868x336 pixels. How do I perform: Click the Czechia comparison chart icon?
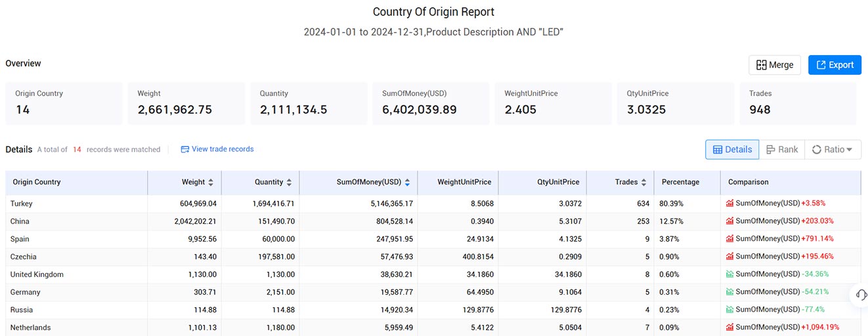coord(730,257)
